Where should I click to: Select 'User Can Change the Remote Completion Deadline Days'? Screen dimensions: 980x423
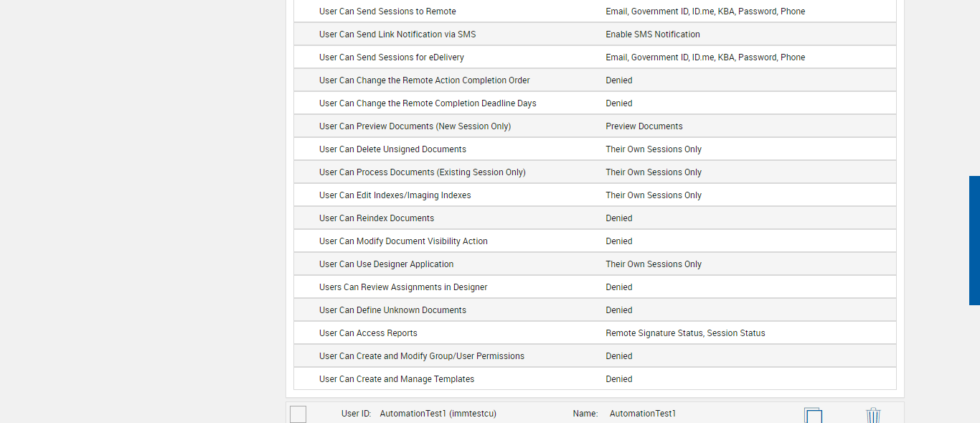coord(428,103)
